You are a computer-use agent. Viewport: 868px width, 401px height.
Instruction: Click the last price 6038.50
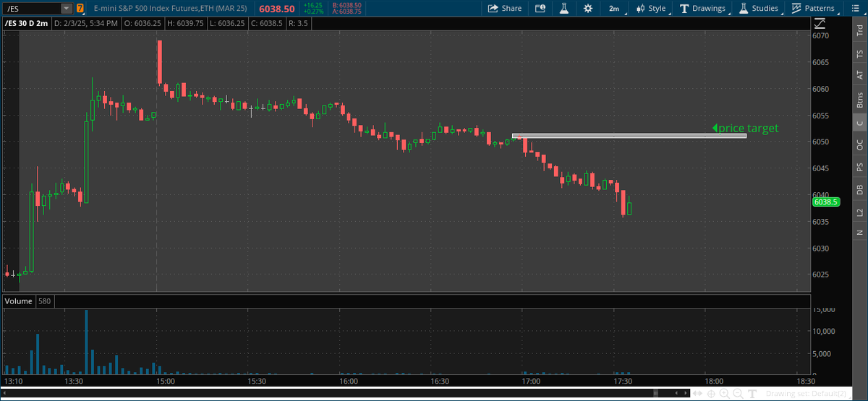[x=276, y=9]
